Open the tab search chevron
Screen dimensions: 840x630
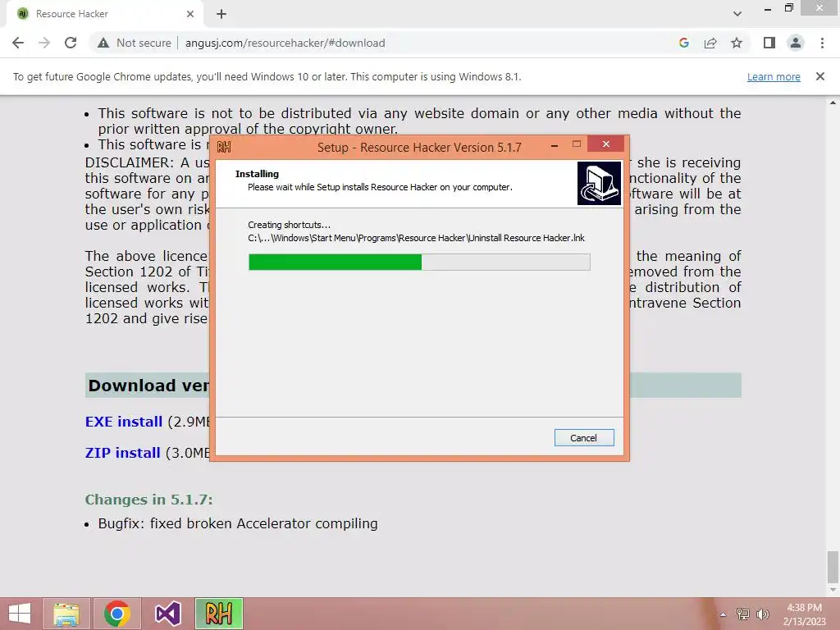point(737,14)
